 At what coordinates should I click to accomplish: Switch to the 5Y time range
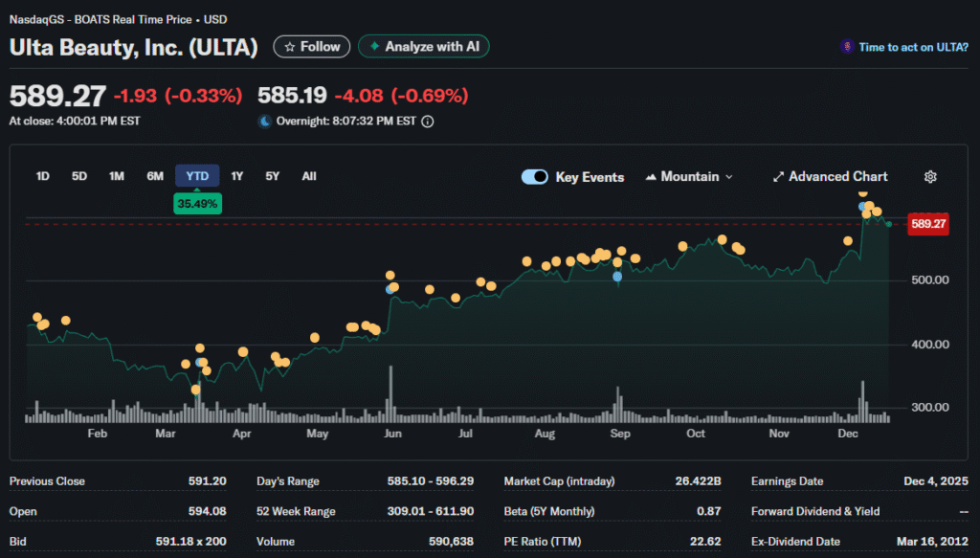tap(273, 176)
